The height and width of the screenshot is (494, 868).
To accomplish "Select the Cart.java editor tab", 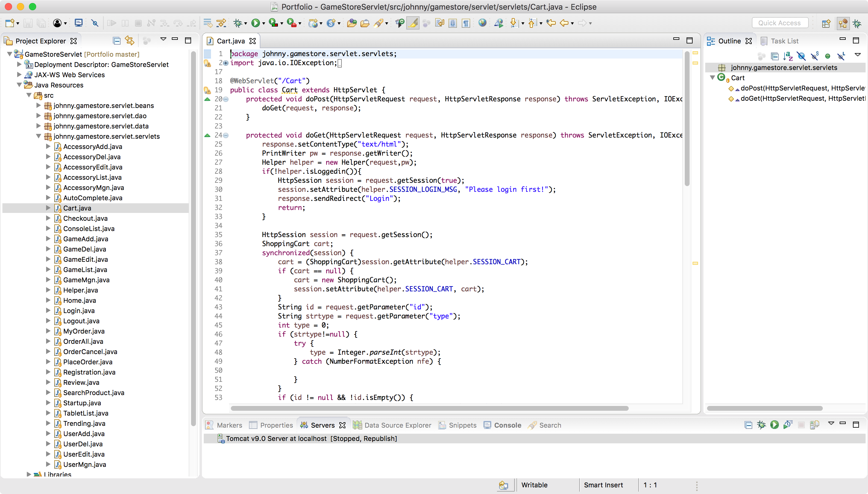I will pos(231,41).
